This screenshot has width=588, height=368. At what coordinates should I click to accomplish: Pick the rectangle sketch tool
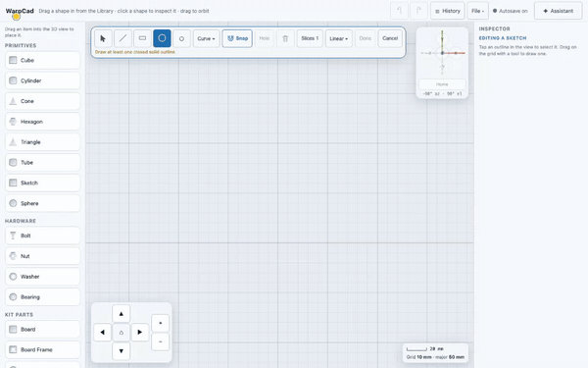[142, 38]
